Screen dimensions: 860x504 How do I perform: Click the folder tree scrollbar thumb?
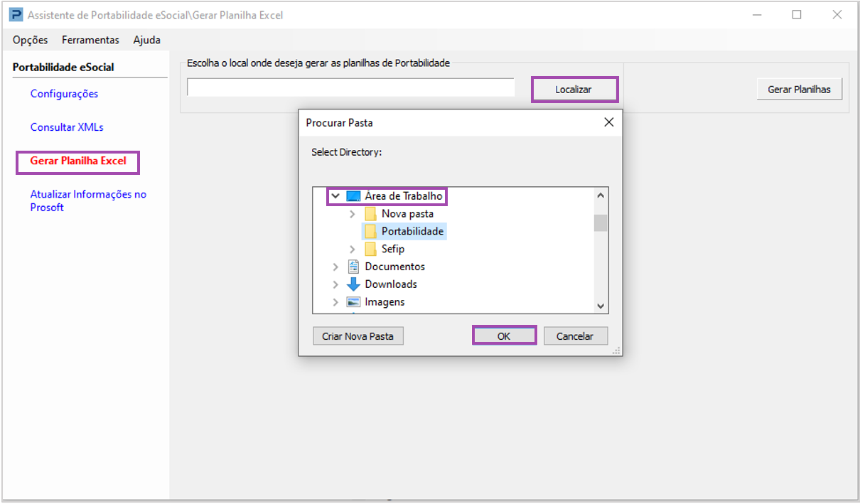[x=601, y=222]
